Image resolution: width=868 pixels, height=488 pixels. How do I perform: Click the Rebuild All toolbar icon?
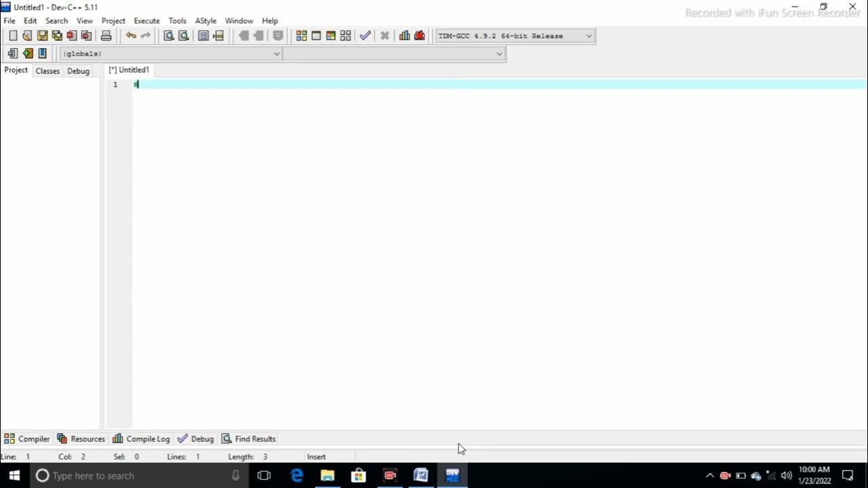pos(346,36)
